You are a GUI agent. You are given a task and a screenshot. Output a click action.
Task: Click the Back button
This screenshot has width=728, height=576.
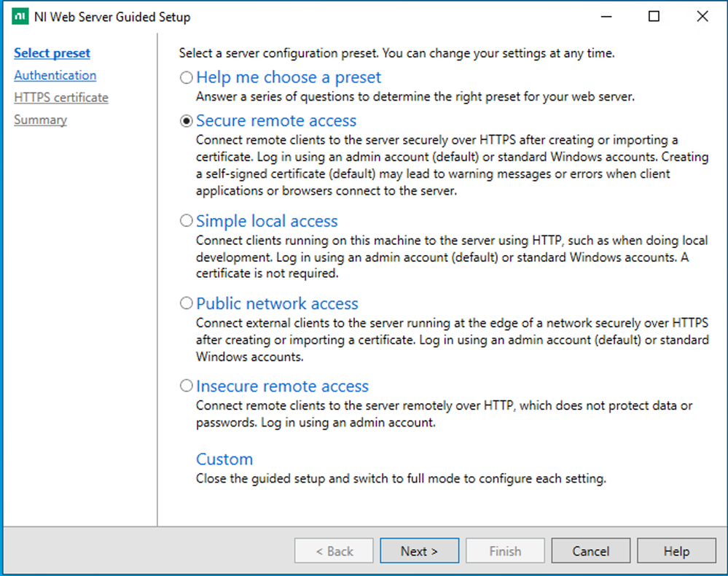point(334,551)
